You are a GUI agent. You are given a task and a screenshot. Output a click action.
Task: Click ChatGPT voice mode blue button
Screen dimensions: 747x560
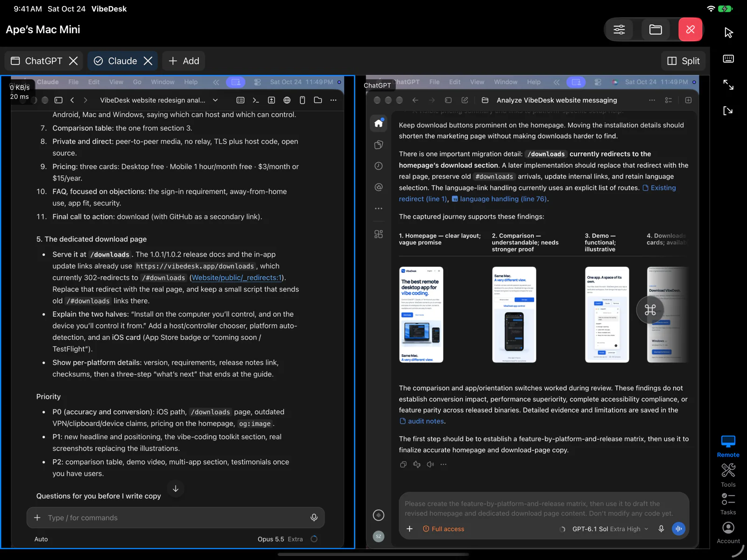(x=678, y=529)
